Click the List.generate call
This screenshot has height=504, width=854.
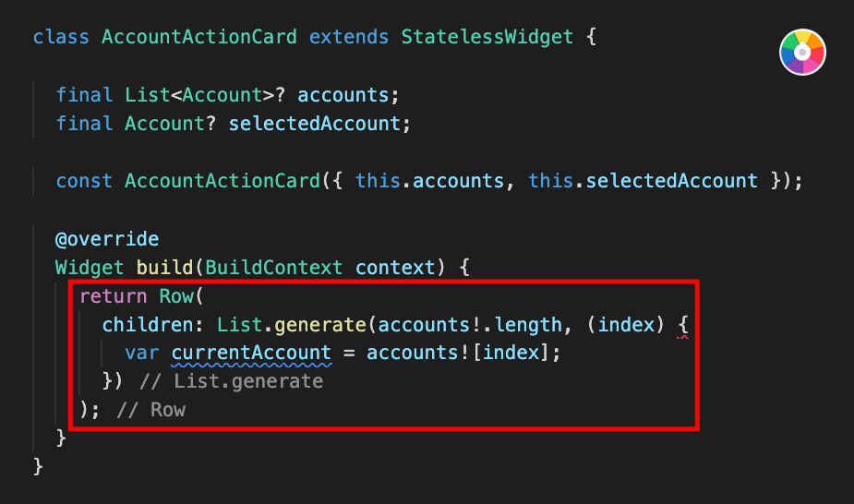click(292, 325)
